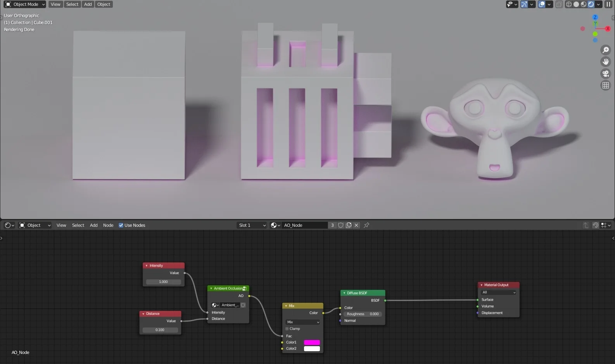Open the node editor Add menu
The image size is (615, 364).
tap(94, 225)
